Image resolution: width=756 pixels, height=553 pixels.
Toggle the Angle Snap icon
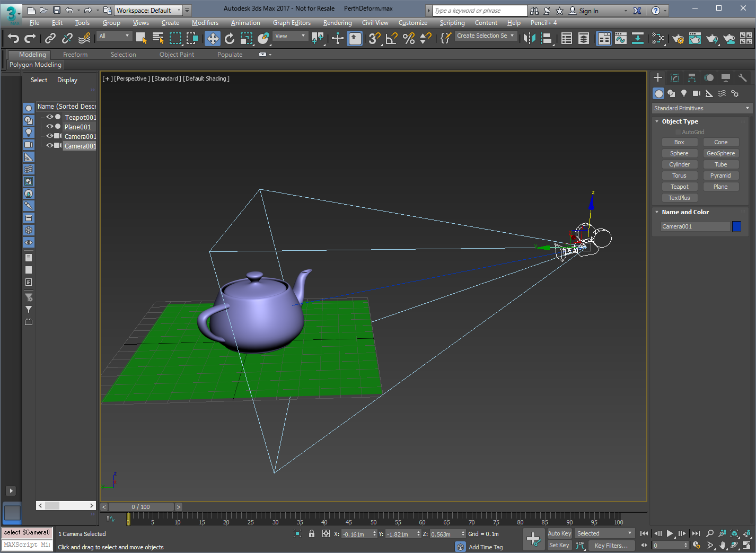(x=391, y=38)
